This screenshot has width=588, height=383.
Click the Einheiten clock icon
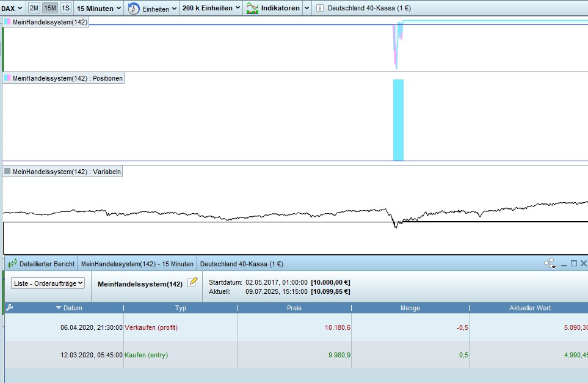point(134,9)
